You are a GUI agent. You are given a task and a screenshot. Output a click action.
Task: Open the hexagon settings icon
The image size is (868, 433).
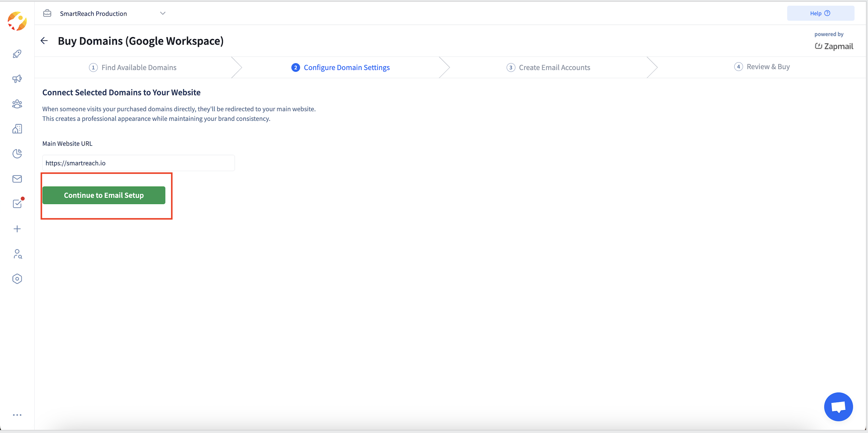(17, 279)
